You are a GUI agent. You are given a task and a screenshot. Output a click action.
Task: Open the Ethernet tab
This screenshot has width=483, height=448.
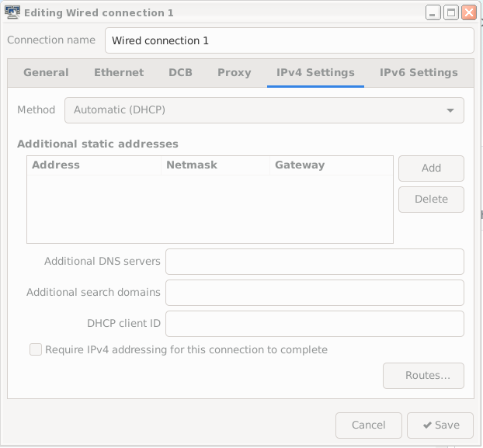[119, 72]
